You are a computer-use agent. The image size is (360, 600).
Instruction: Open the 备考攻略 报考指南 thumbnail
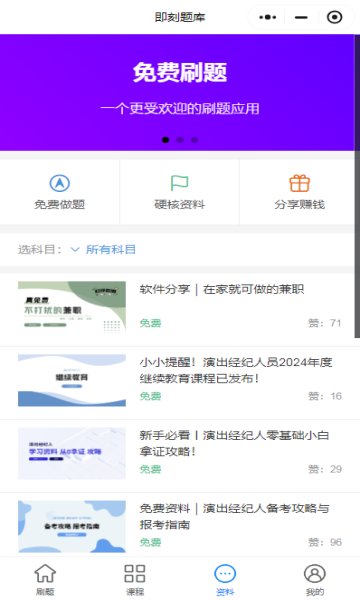[72, 527]
